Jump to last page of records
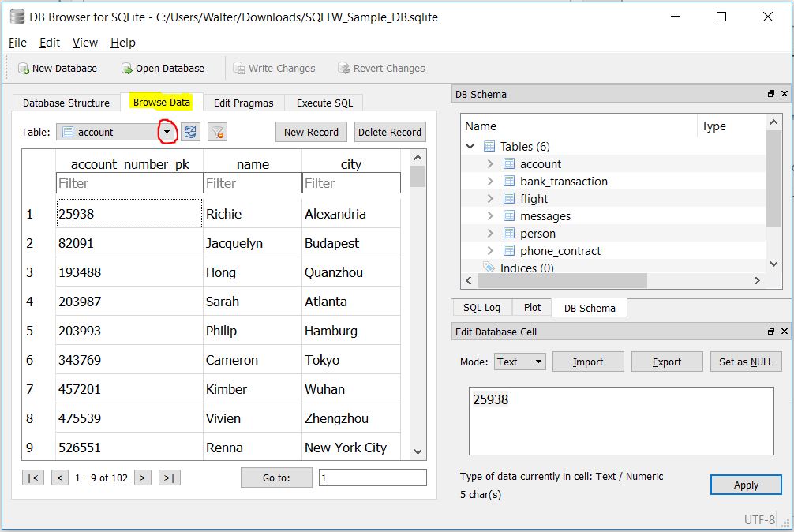Image resolution: width=794 pixels, height=532 pixels. point(169,478)
